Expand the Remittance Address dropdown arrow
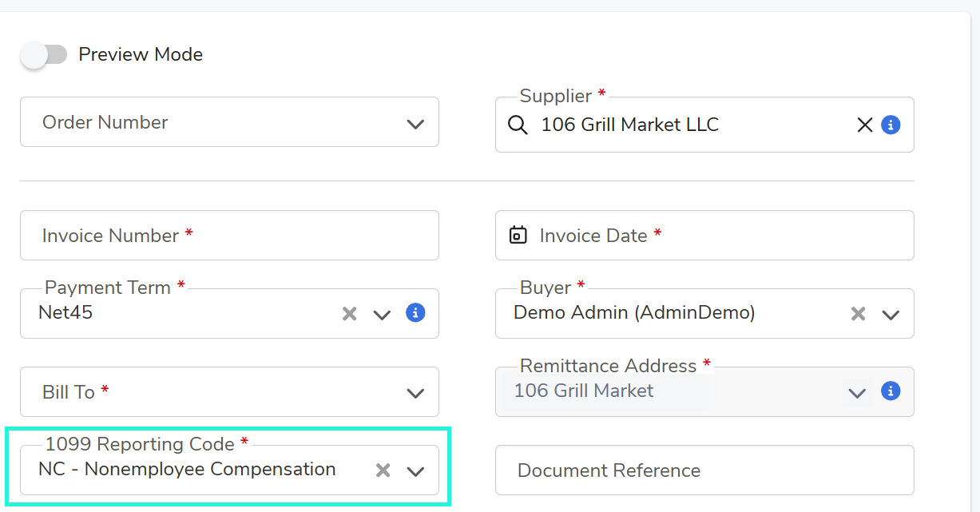 [x=857, y=392]
